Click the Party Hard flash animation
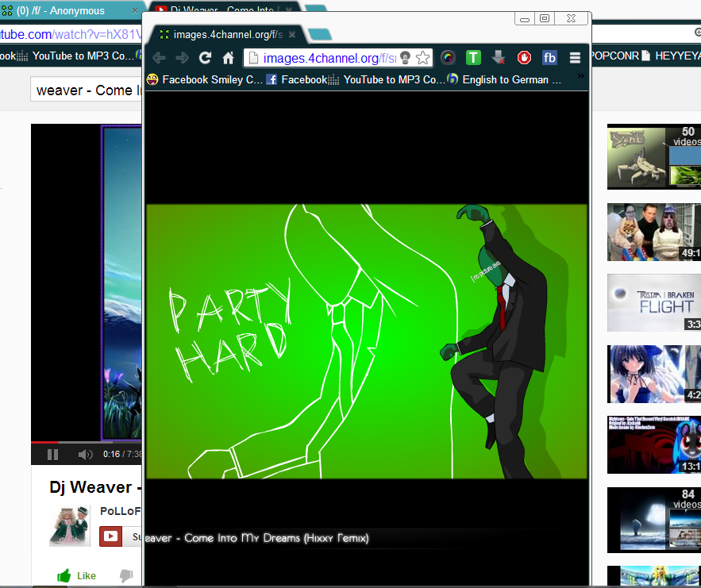Viewport: 701px width, 588px height. [367, 341]
